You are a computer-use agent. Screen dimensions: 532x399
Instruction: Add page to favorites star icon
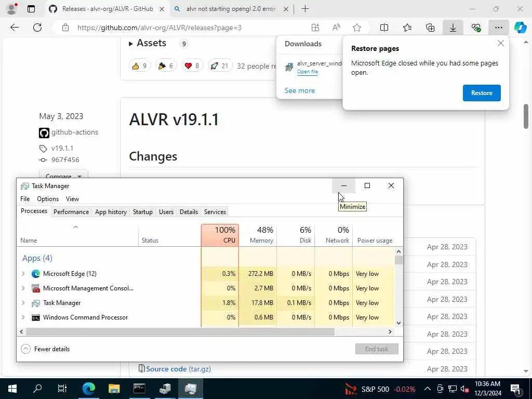point(356,28)
